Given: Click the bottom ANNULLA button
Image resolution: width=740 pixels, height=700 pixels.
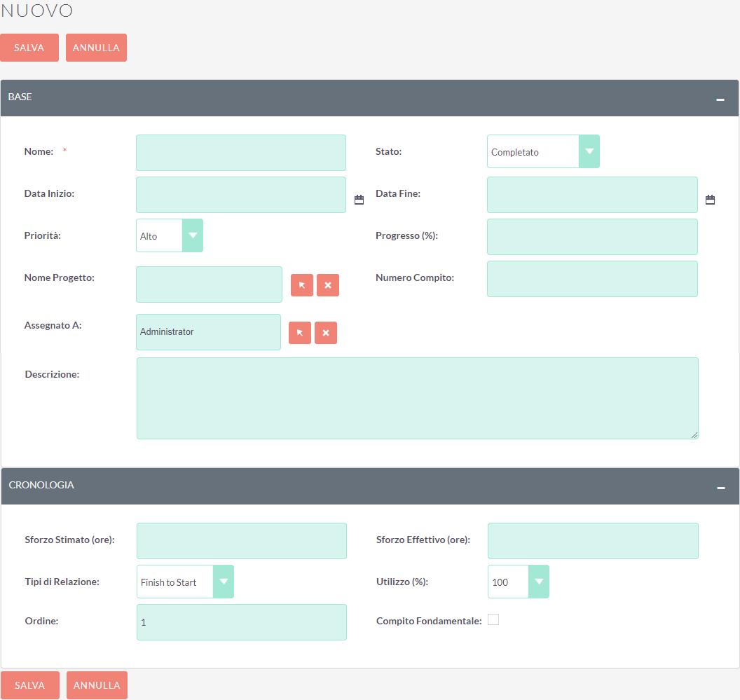Looking at the screenshot, I should pos(97,685).
